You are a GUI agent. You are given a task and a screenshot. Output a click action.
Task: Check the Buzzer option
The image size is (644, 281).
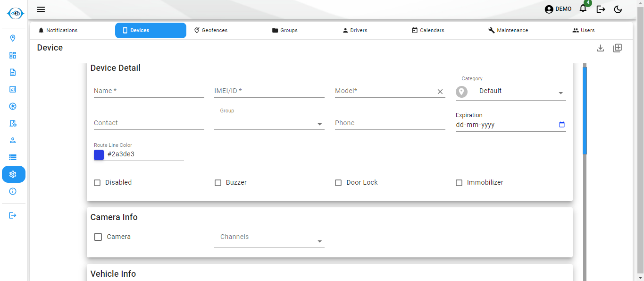218,182
